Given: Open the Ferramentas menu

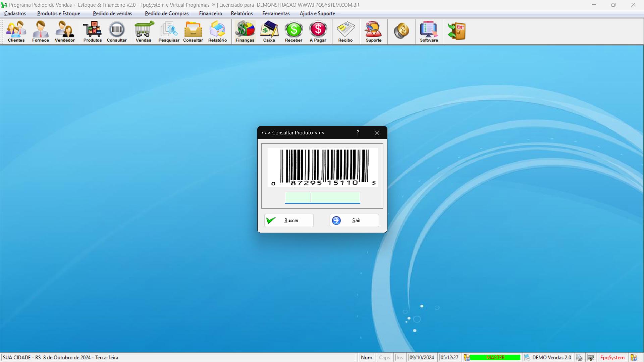Looking at the screenshot, I should coord(276,13).
